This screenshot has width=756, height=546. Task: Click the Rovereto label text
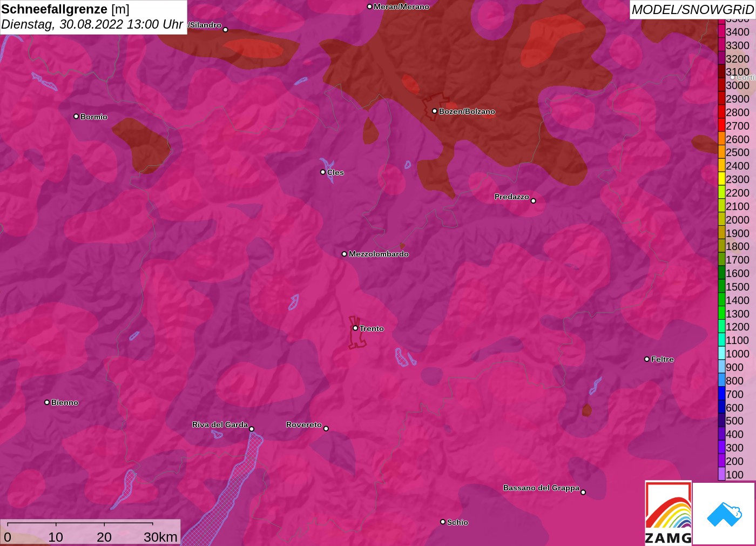[303, 424]
